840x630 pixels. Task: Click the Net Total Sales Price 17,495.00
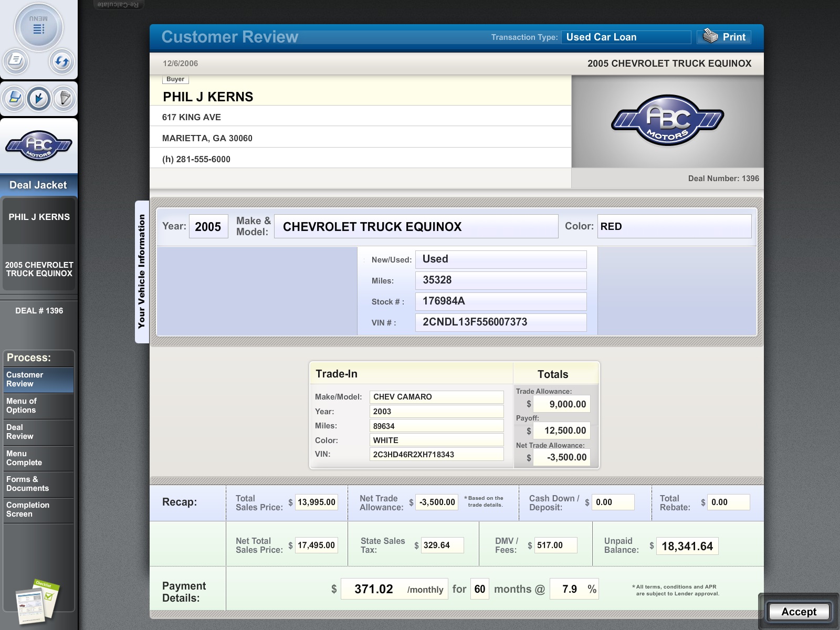[316, 545]
